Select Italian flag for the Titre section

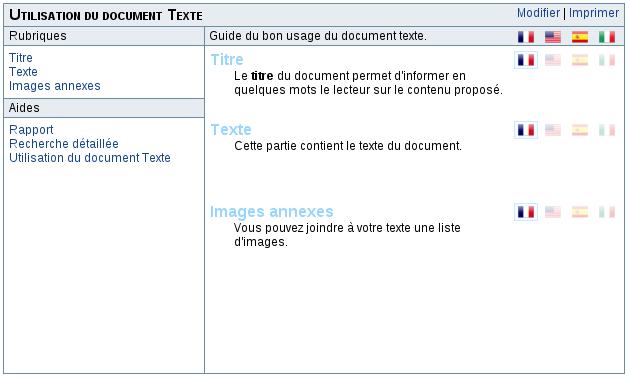(x=606, y=60)
